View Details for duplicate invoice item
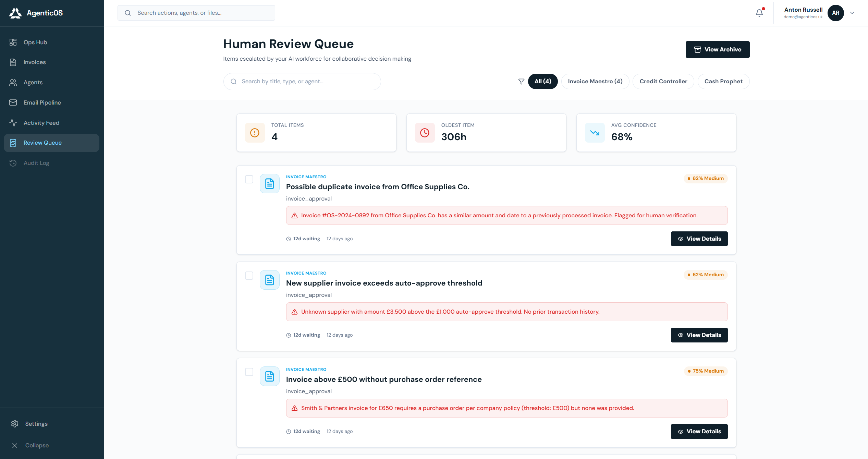This screenshot has height=459, width=868. pyautogui.click(x=699, y=239)
